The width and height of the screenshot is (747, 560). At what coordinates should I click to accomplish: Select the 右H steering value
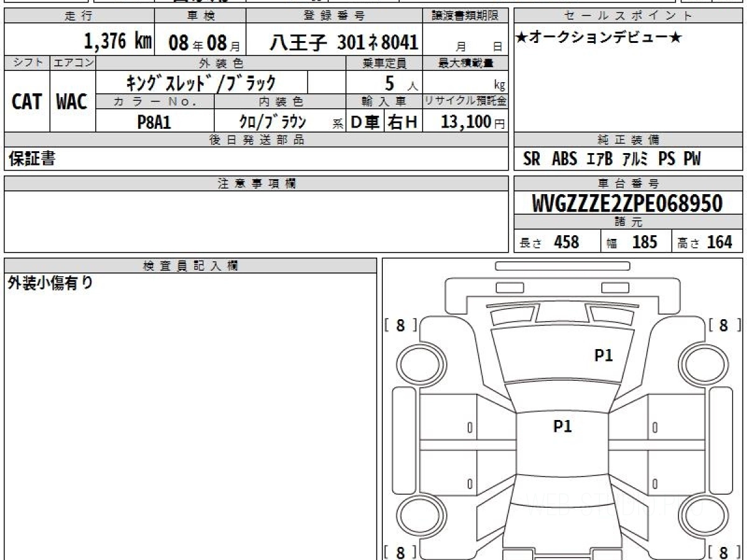pyautogui.click(x=403, y=122)
